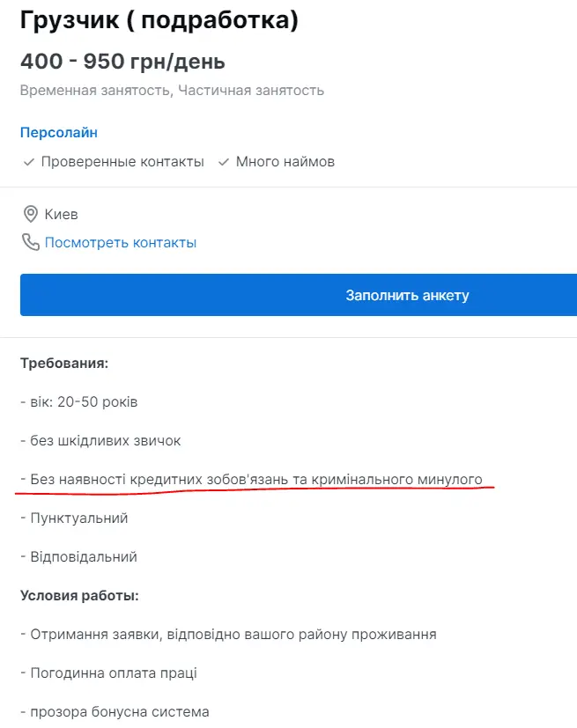
Task: Click the red-underlined кредитних зобов'язань requirement line
Action: coord(252,479)
